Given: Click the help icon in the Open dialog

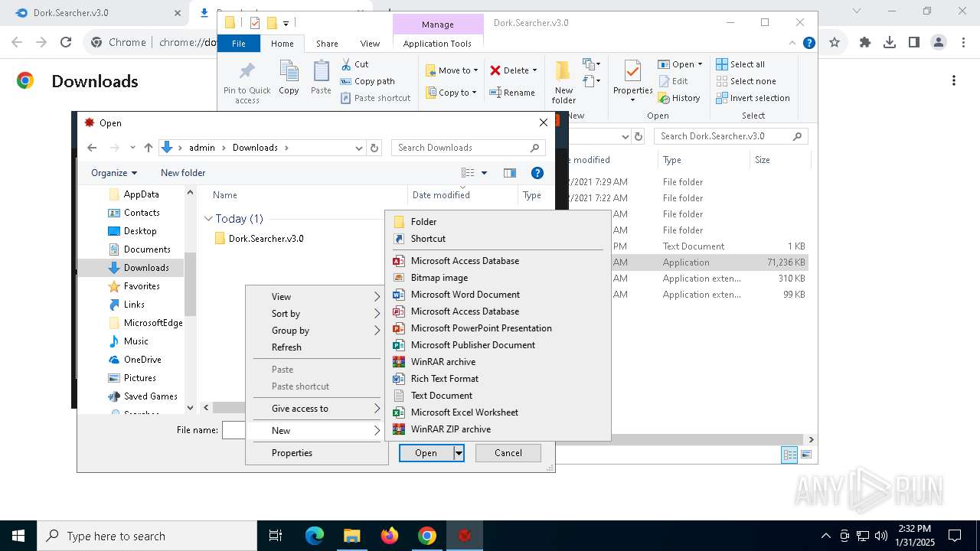Looking at the screenshot, I should pyautogui.click(x=537, y=173).
